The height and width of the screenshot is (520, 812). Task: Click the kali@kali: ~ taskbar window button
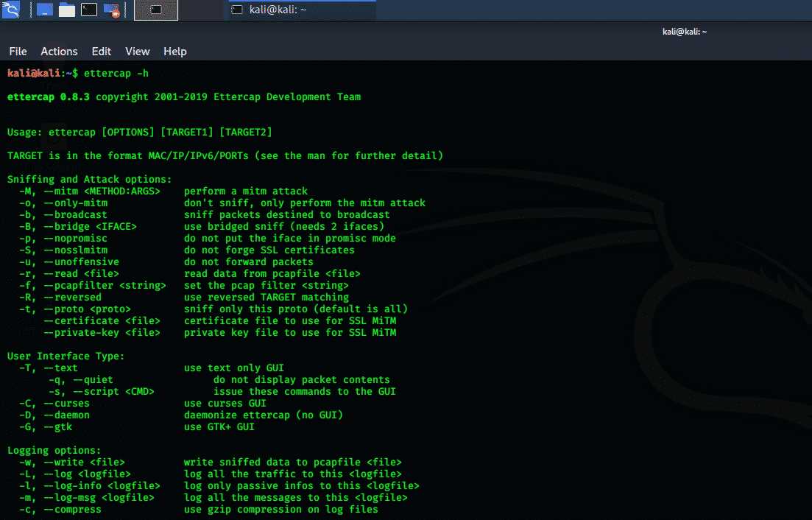pyautogui.click(x=303, y=10)
